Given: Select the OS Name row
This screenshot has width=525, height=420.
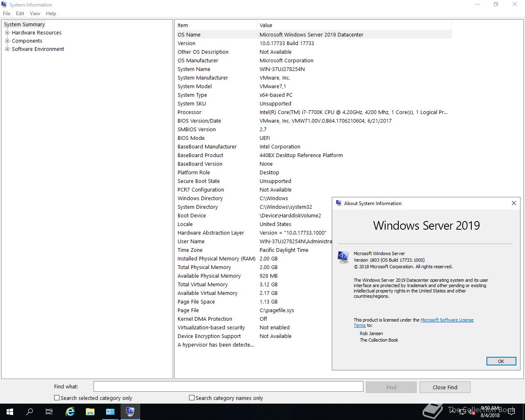Looking at the screenshot, I should point(314,35).
